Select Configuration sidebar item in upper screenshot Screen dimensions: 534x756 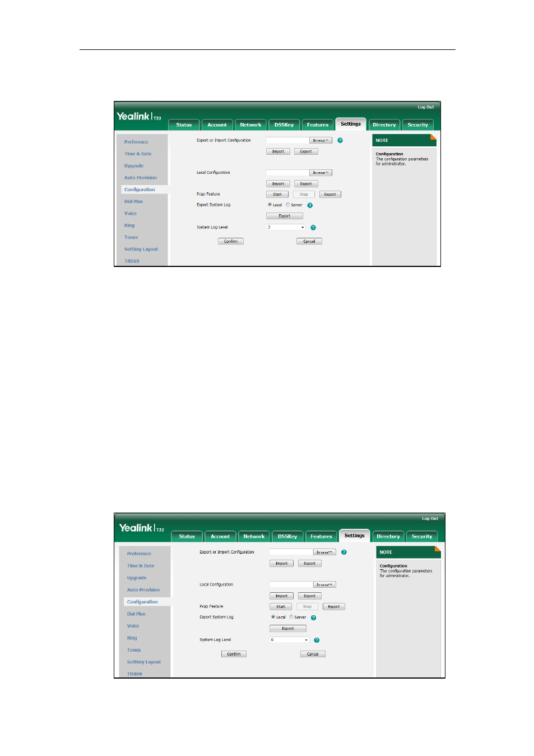[x=140, y=190]
